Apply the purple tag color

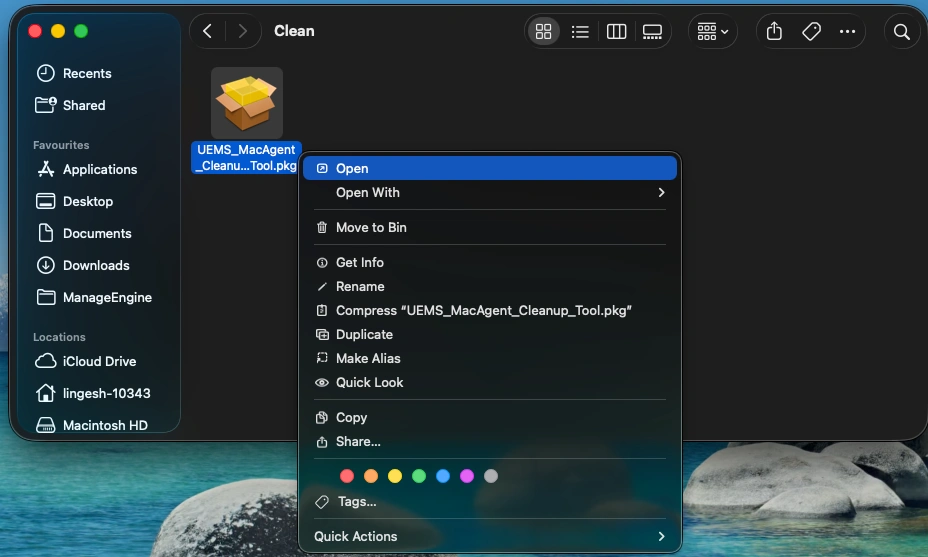point(467,476)
